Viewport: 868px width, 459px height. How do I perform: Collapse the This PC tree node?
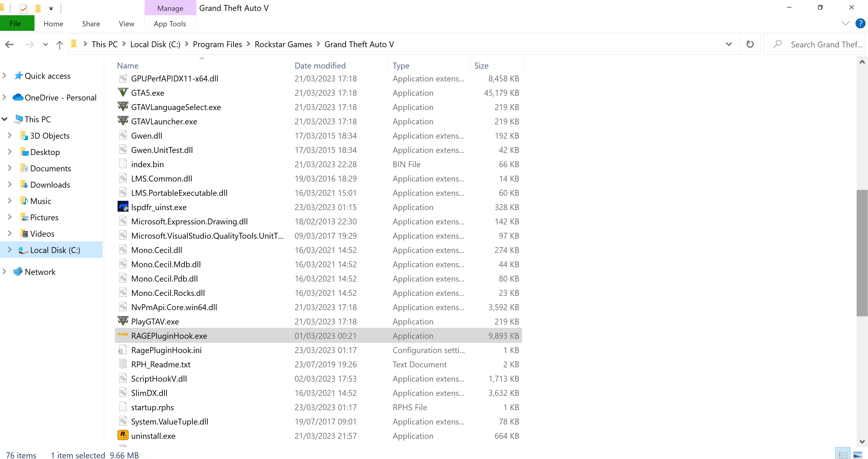[5, 119]
